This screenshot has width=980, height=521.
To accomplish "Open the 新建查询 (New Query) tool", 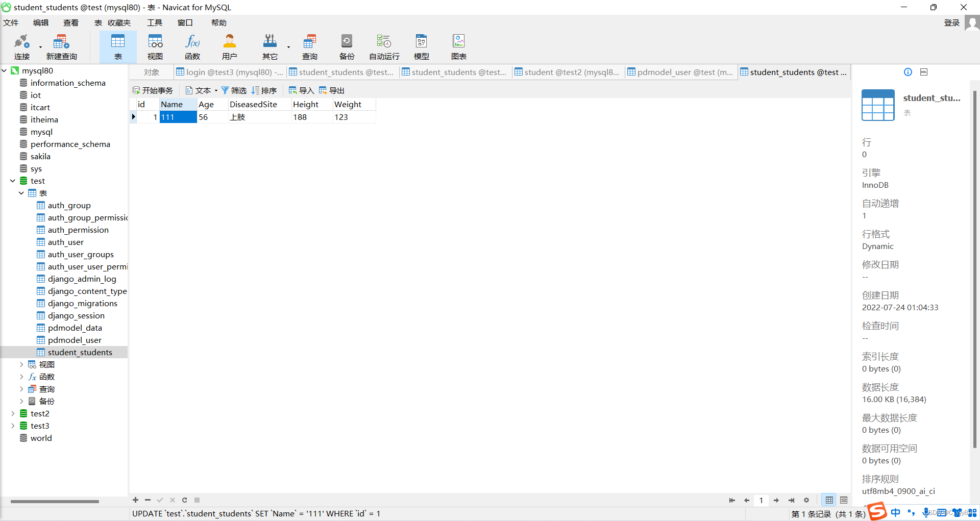I will click(61, 47).
